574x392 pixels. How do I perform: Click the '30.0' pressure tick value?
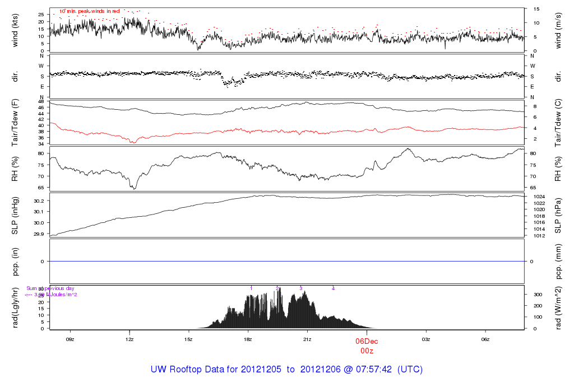39,223
